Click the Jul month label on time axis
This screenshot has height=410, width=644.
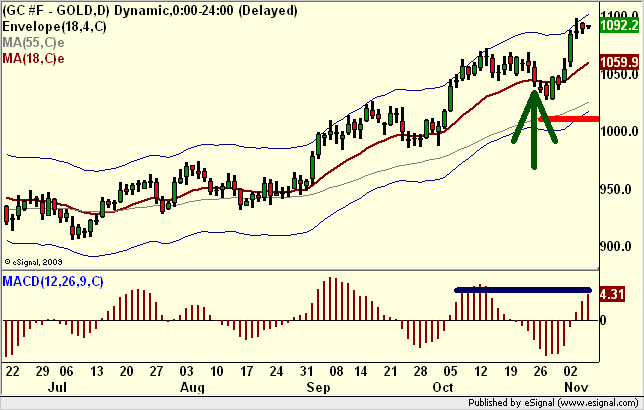point(57,387)
